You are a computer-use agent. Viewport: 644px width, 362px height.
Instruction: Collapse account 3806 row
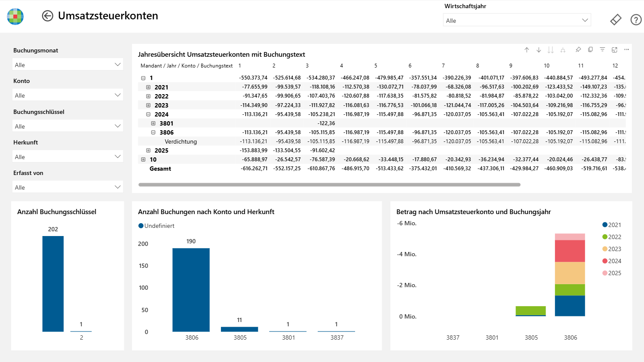pyautogui.click(x=153, y=132)
